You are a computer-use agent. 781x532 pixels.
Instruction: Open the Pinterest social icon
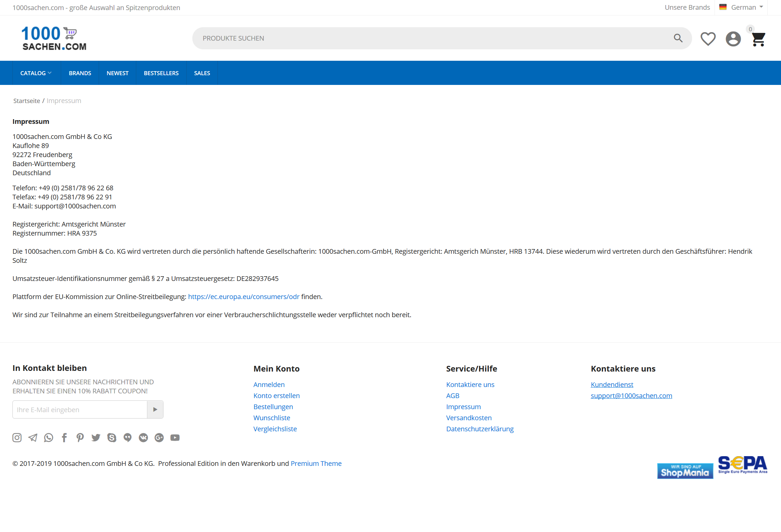pos(80,437)
